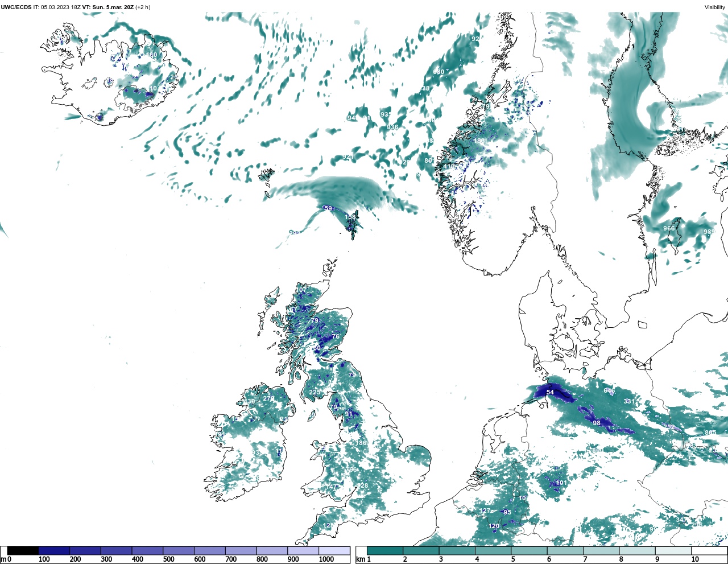This screenshot has width=728, height=564.
Task: Click the 'IT: 05.03.2023 18Z' init time
Action: 56,7
